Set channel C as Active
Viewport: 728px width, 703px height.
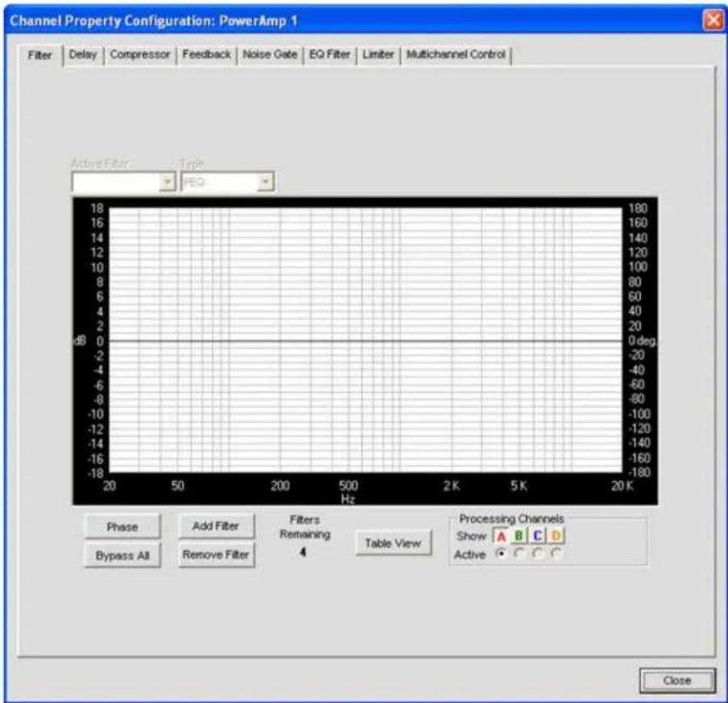(538, 553)
